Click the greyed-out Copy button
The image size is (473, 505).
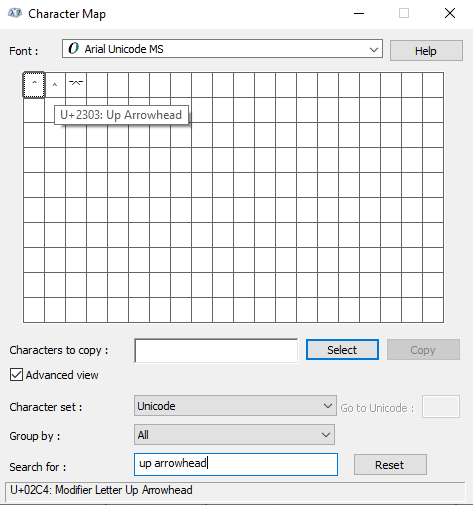point(423,350)
